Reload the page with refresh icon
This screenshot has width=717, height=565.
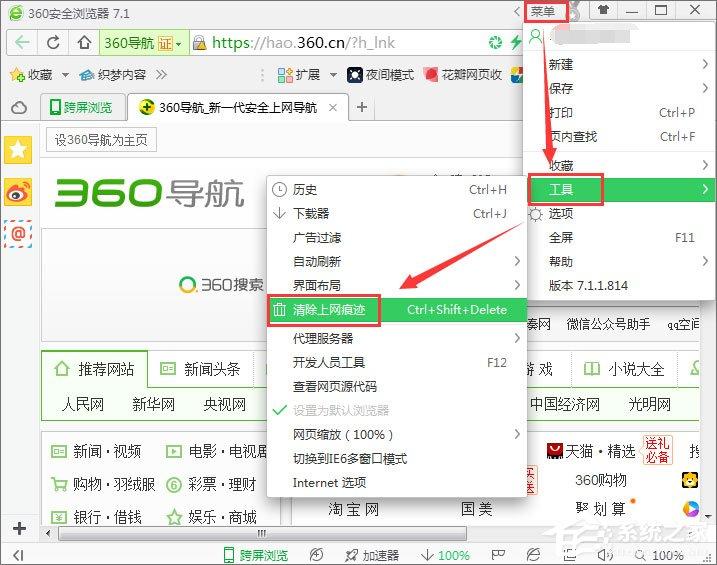53,43
